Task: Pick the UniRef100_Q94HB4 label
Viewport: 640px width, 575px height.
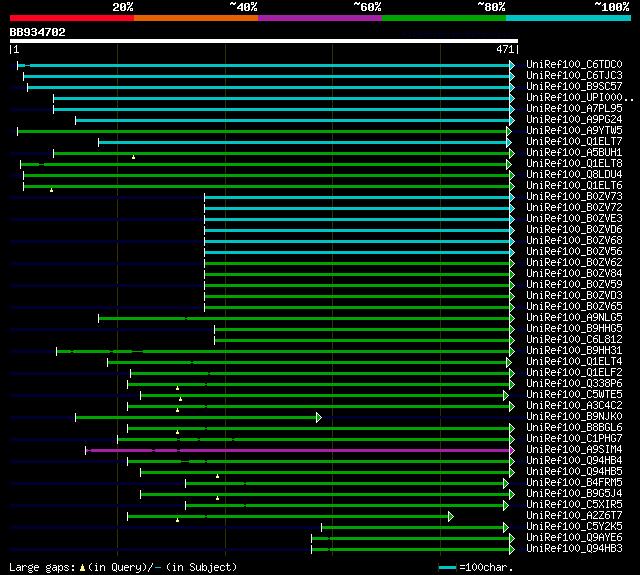Action: coord(574,461)
